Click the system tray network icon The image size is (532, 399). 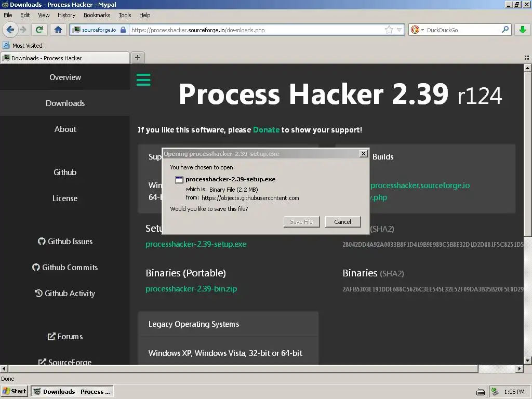tap(495, 392)
